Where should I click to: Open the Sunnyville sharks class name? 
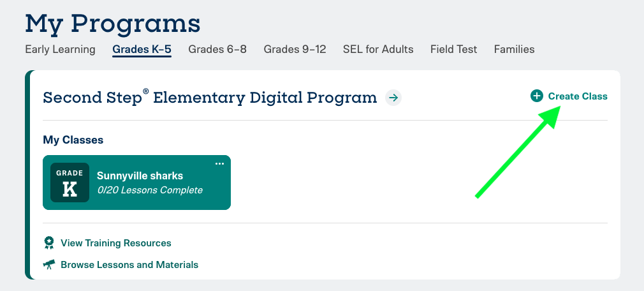pyautogui.click(x=140, y=176)
